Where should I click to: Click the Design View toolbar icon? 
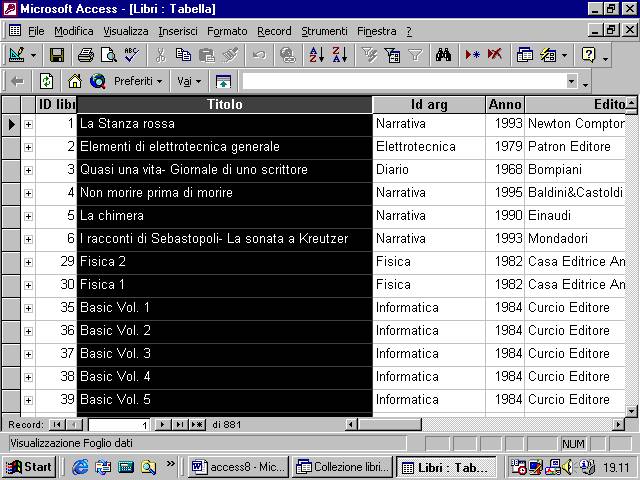(x=17, y=55)
